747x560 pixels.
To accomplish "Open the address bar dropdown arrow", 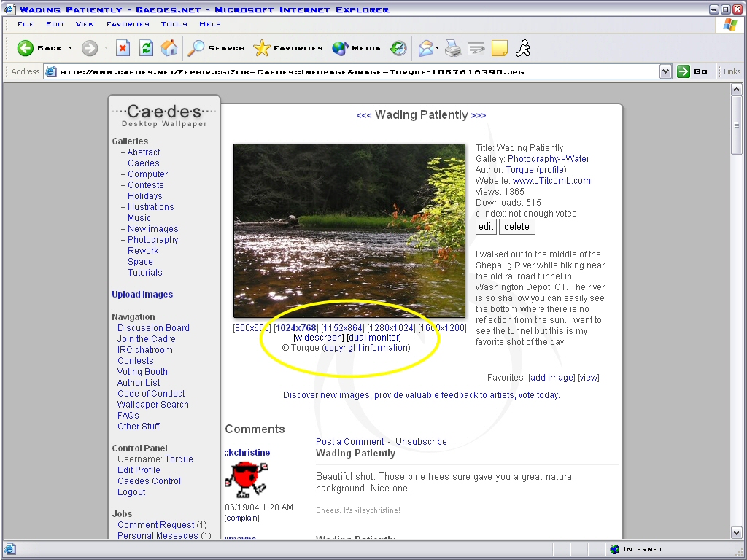I will tap(665, 71).
